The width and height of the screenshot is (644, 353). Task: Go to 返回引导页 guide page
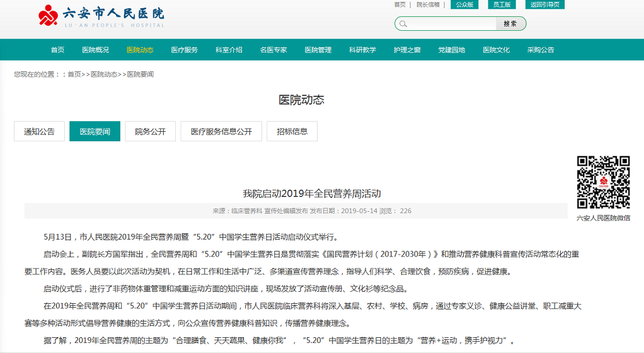(x=544, y=4)
